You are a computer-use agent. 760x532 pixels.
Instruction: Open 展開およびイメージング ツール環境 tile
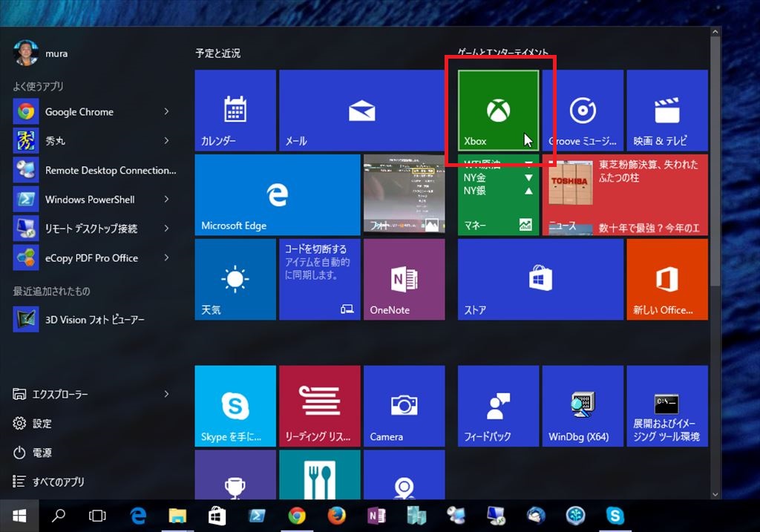[667, 406]
